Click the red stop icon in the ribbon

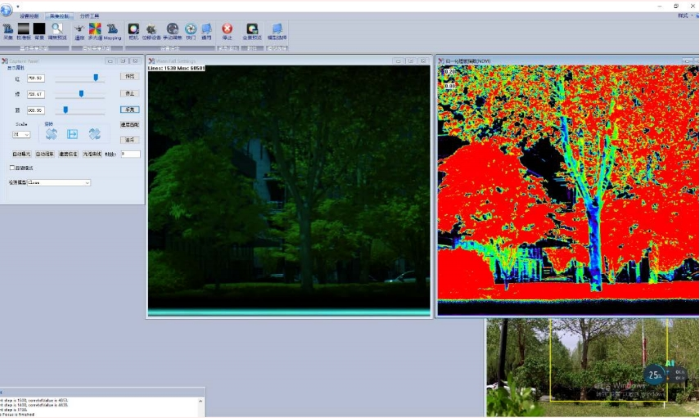[x=227, y=29]
